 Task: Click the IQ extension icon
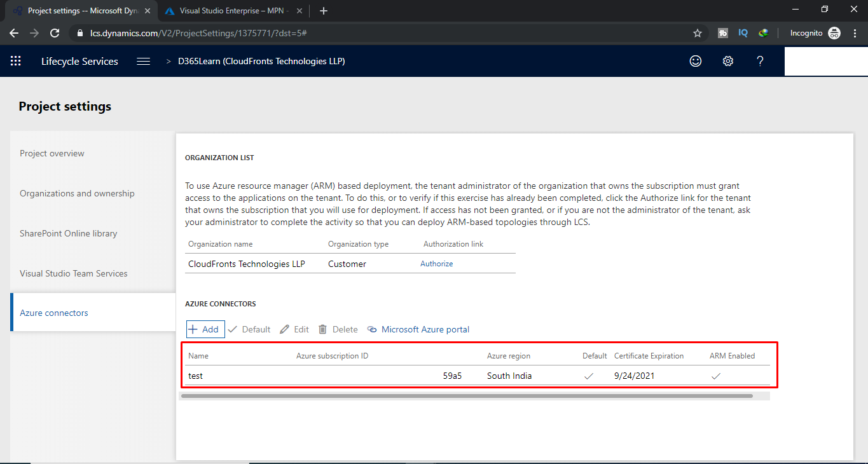coord(743,33)
